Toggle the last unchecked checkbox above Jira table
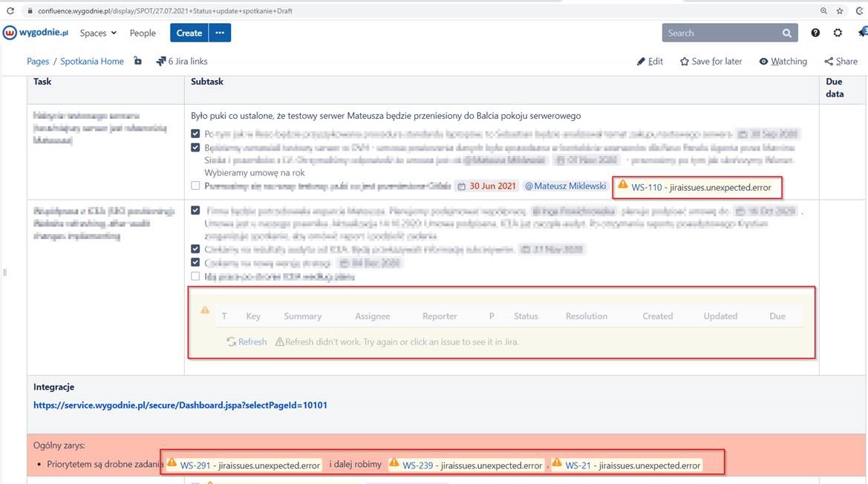Screen dimensions: 868x484 pyautogui.click(x=195, y=276)
